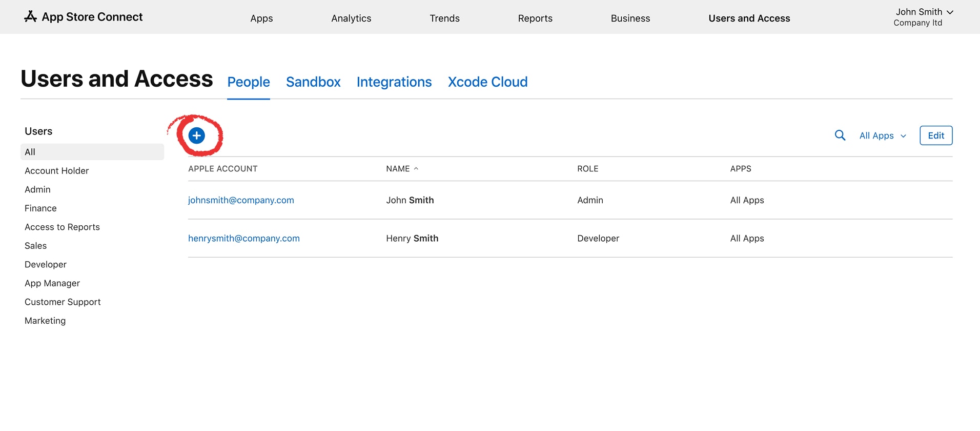Image resolution: width=980 pixels, height=431 pixels.
Task: Click the APPLE ACCOUNT column header
Action: click(223, 169)
